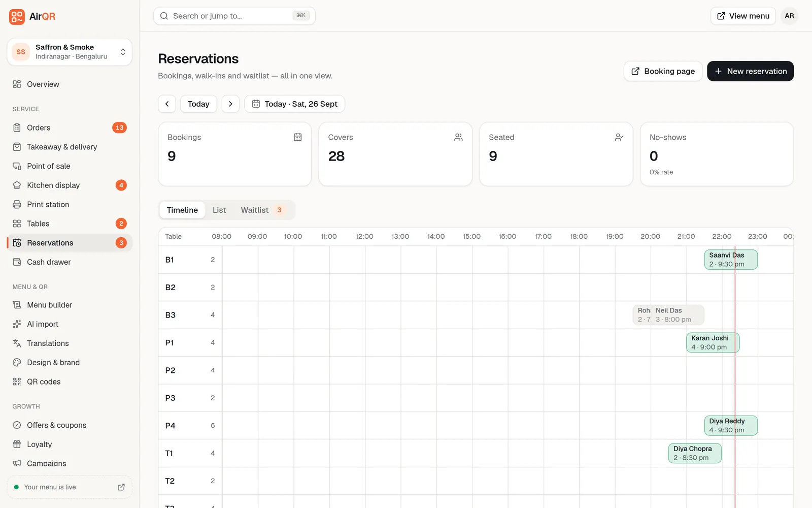Open the live menu external link icon
The height and width of the screenshot is (508, 812).
(121, 487)
